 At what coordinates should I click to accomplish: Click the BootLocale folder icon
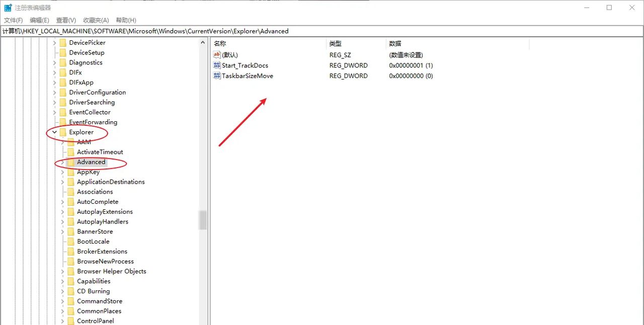[x=71, y=241]
